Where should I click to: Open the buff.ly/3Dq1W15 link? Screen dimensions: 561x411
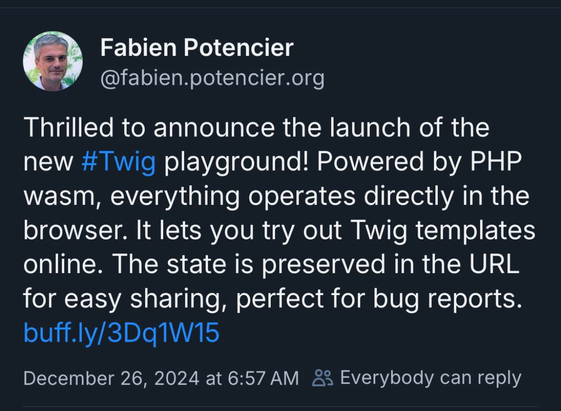(x=121, y=333)
